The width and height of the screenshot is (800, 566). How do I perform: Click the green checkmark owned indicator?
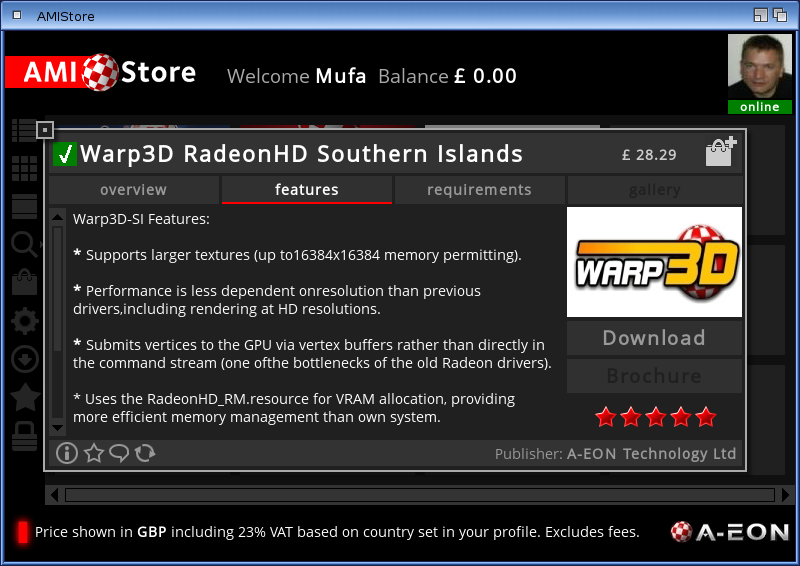[65, 154]
